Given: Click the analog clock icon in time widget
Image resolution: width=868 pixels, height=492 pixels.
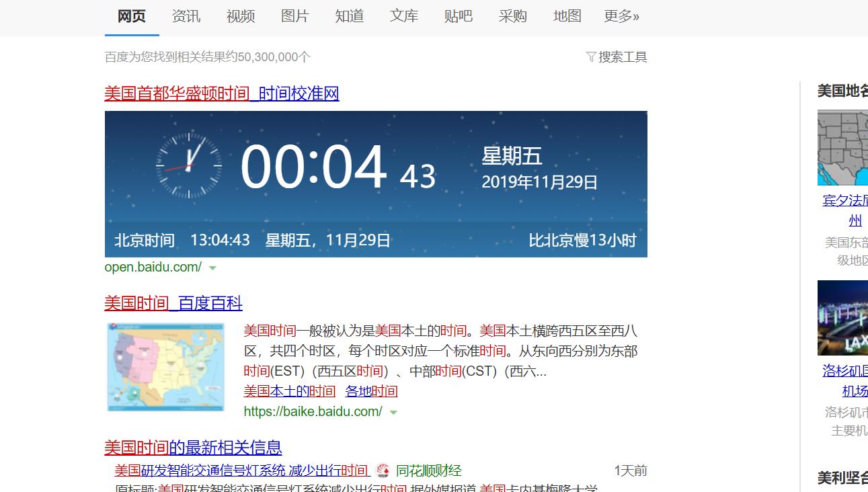Looking at the screenshot, I should pos(189,165).
